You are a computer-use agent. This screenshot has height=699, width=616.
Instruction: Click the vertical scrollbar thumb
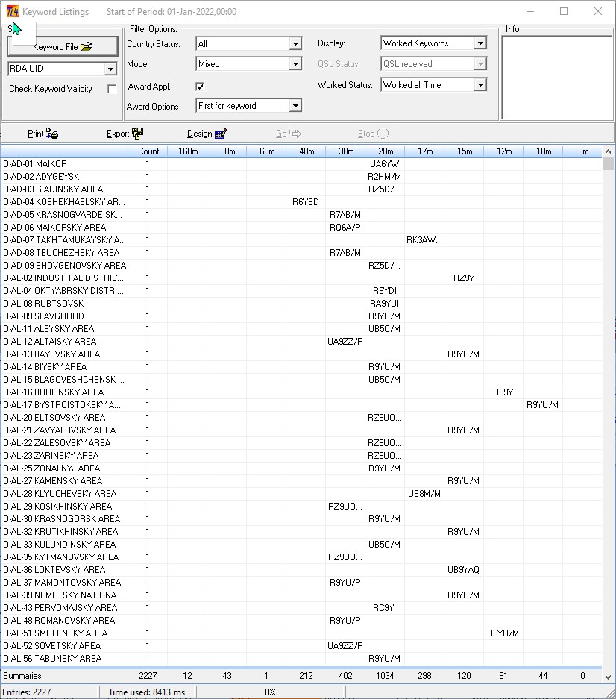[608, 163]
